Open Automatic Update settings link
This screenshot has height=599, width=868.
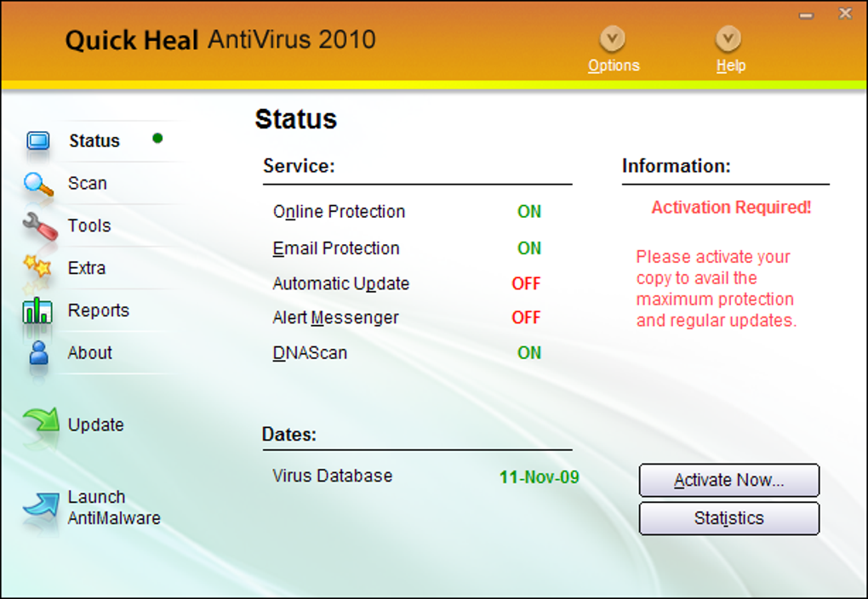coord(340,283)
